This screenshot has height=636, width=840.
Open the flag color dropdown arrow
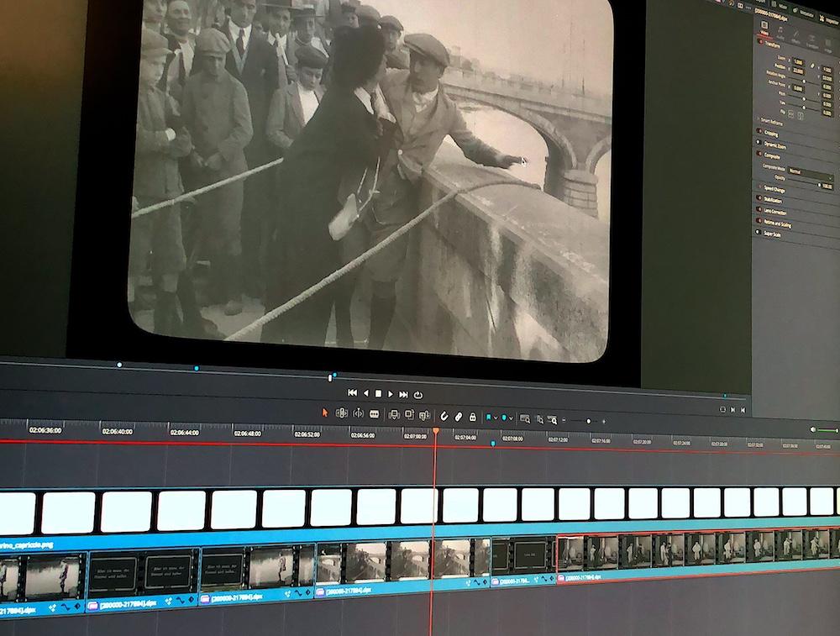(496, 418)
